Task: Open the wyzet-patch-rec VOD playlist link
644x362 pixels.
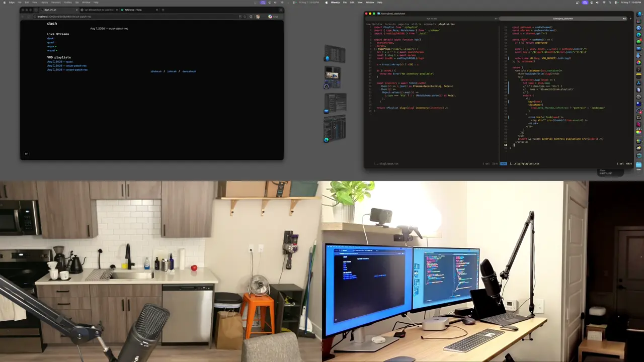Action: (x=67, y=70)
